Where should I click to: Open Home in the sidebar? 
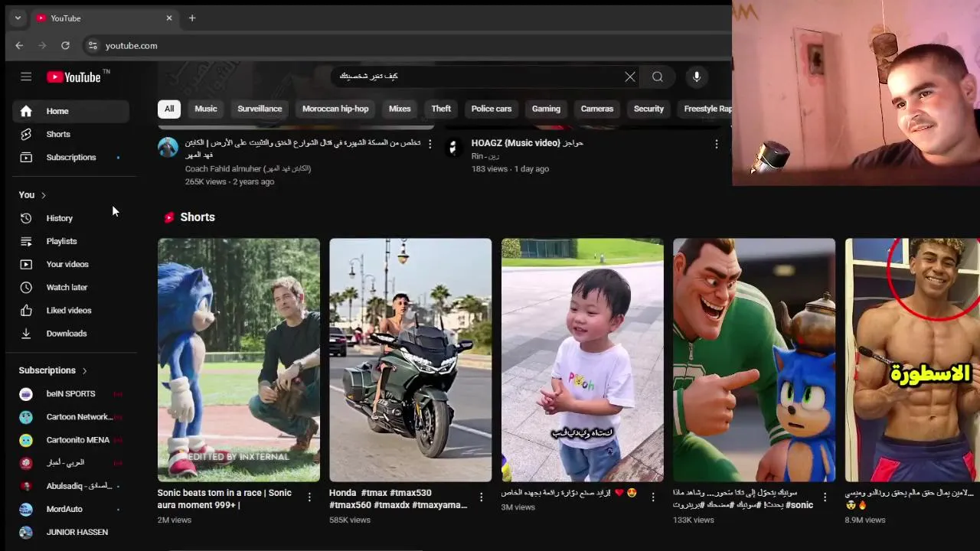pyautogui.click(x=70, y=111)
